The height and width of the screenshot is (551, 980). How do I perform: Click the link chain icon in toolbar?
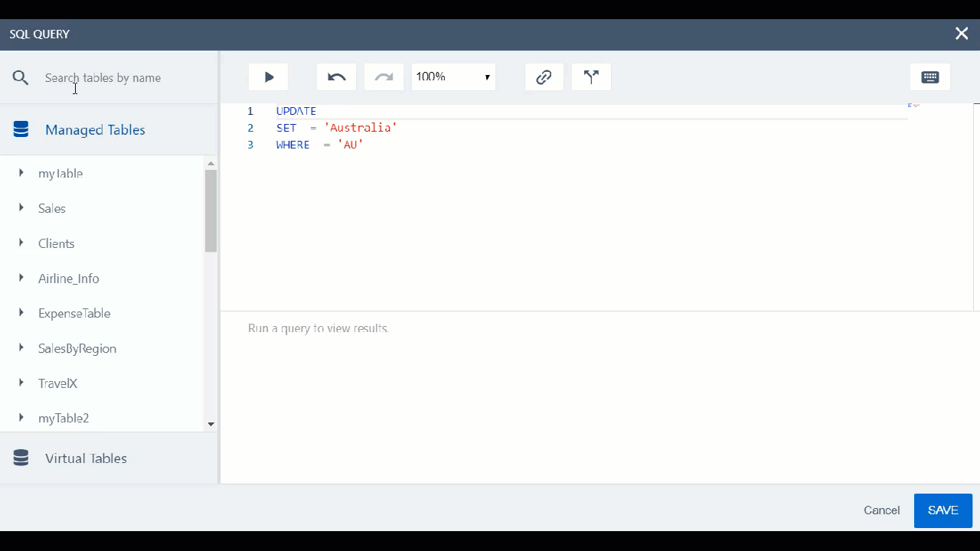pyautogui.click(x=544, y=77)
